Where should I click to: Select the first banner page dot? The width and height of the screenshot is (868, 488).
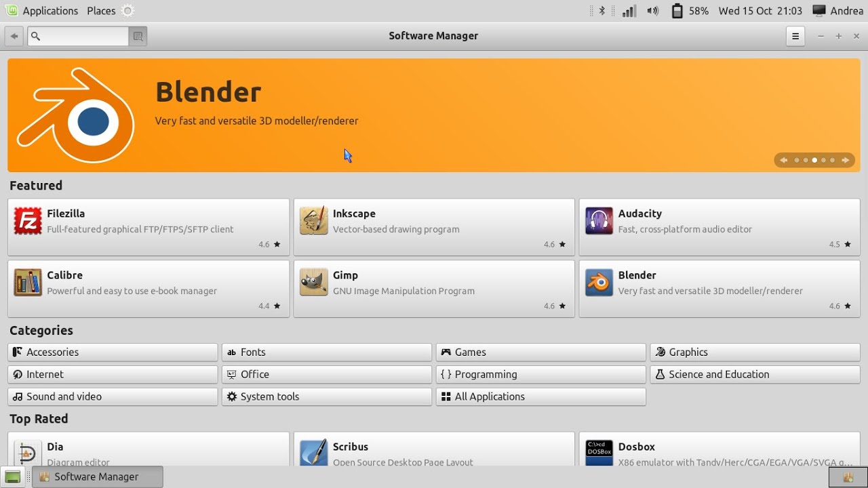click(797, 161)
